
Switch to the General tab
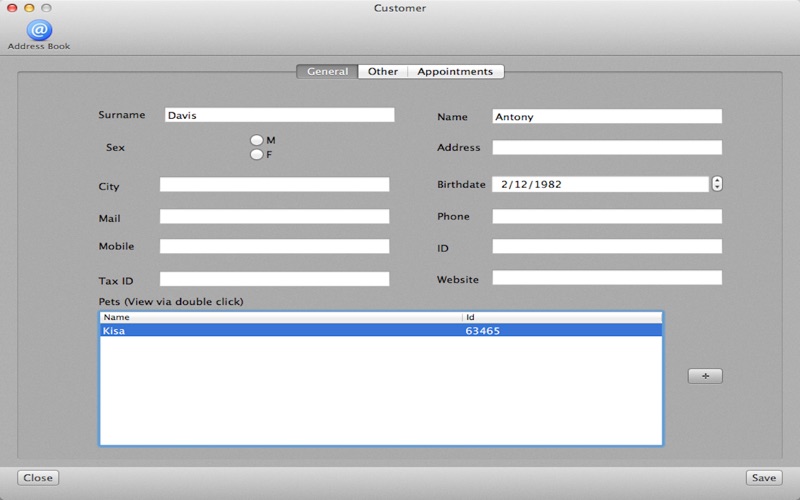pyautogui.click(x=328, y=71)
